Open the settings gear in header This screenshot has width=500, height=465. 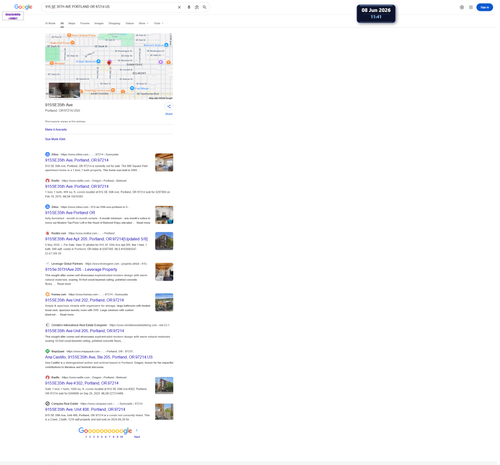pos(462,7)
